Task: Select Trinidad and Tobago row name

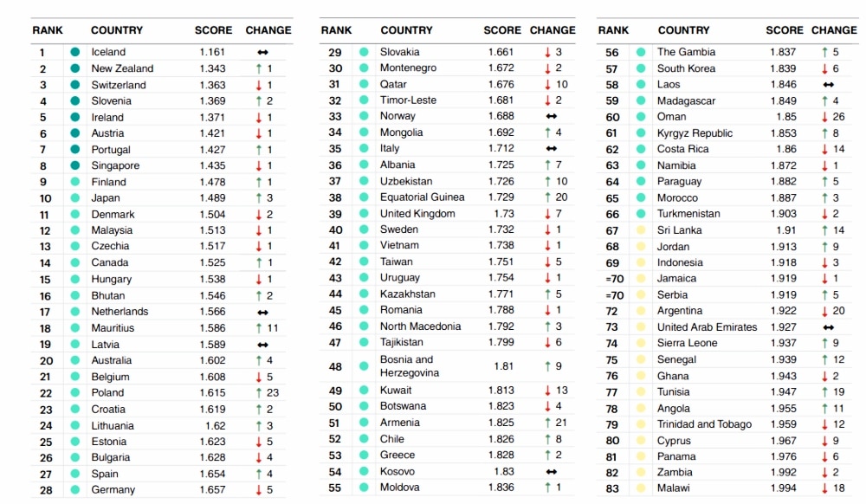Action: pyautogui.click(x=704, y=424)
